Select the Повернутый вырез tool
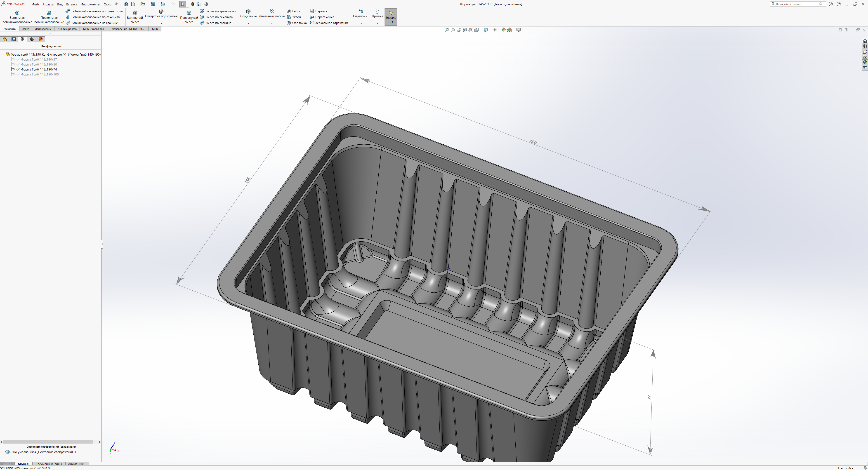 [x=189, y=17]
